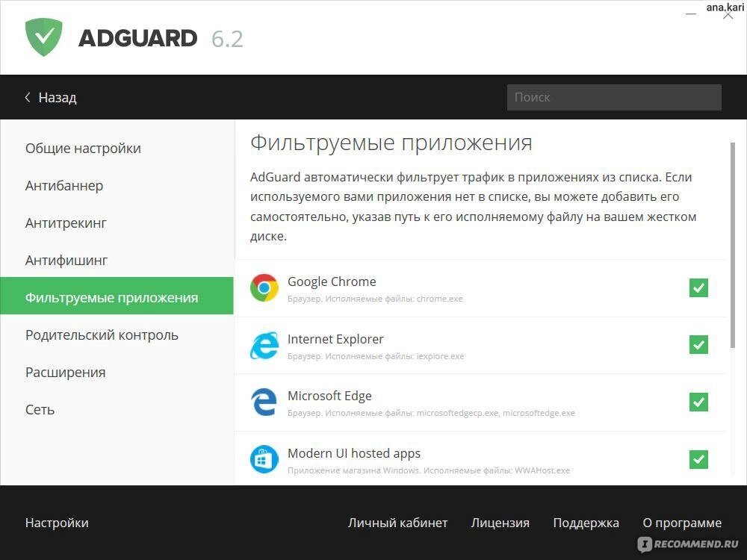This screenshot has height=560, width=747.
Task: Toggle the Modern UI hosted apps checkbox
Action: tap(698, 459)
